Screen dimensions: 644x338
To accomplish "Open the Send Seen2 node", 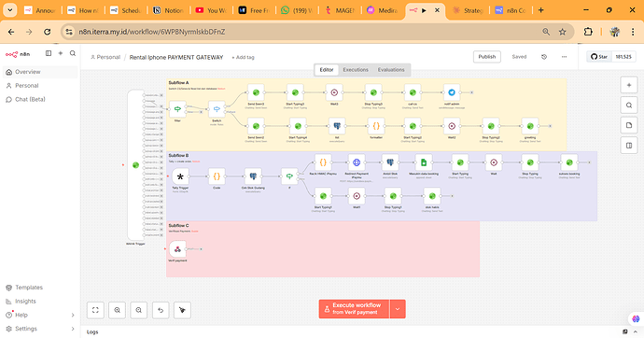I will [x=256, y=126].
